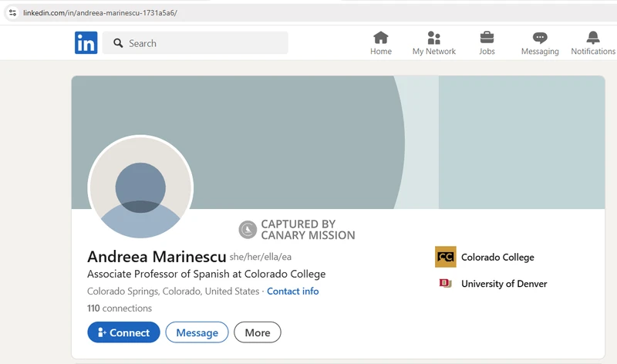
Task: Open My Network people icon
Action: [x=433, y=38]
